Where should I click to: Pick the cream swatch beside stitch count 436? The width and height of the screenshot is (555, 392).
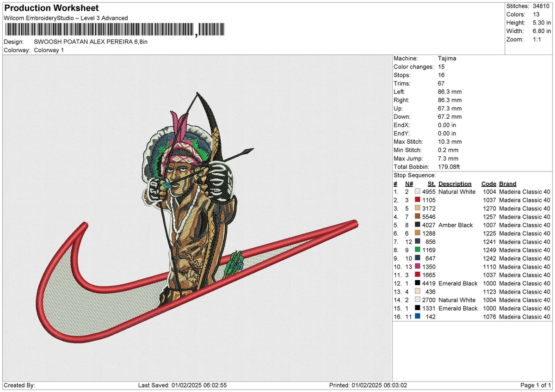click(418, 291)
